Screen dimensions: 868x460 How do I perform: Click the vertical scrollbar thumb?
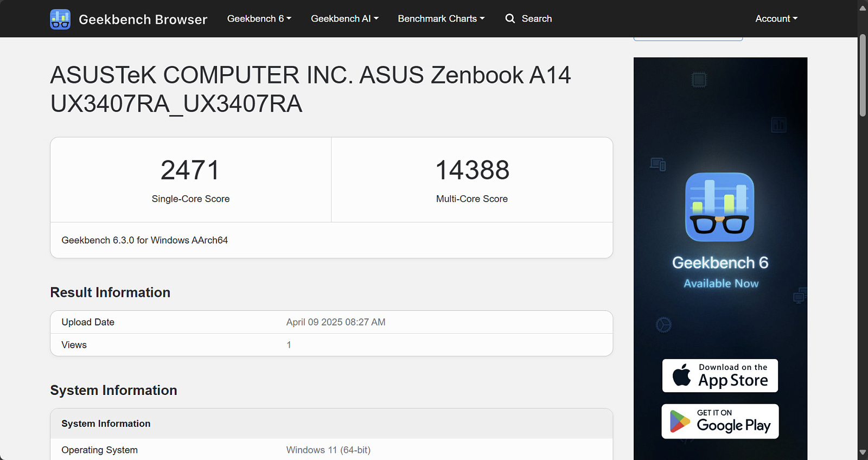point(863,75)
